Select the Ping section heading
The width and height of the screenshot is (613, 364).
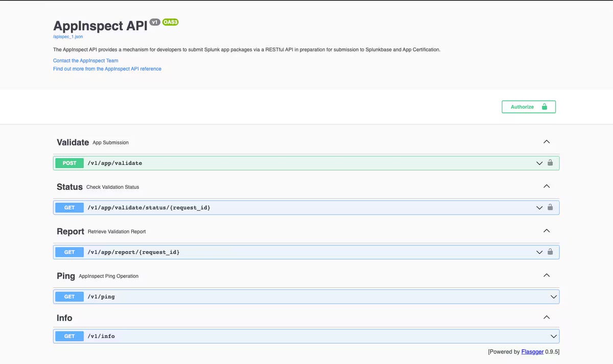[66, 276]
